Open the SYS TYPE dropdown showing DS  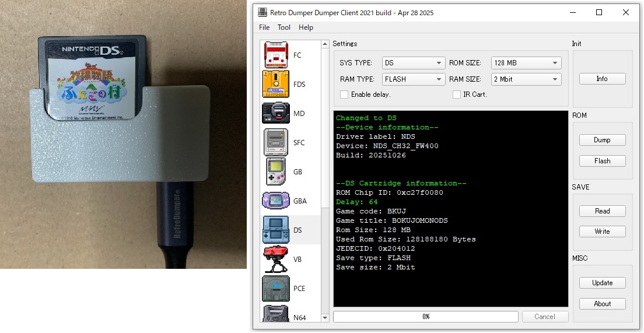point(413,63)
